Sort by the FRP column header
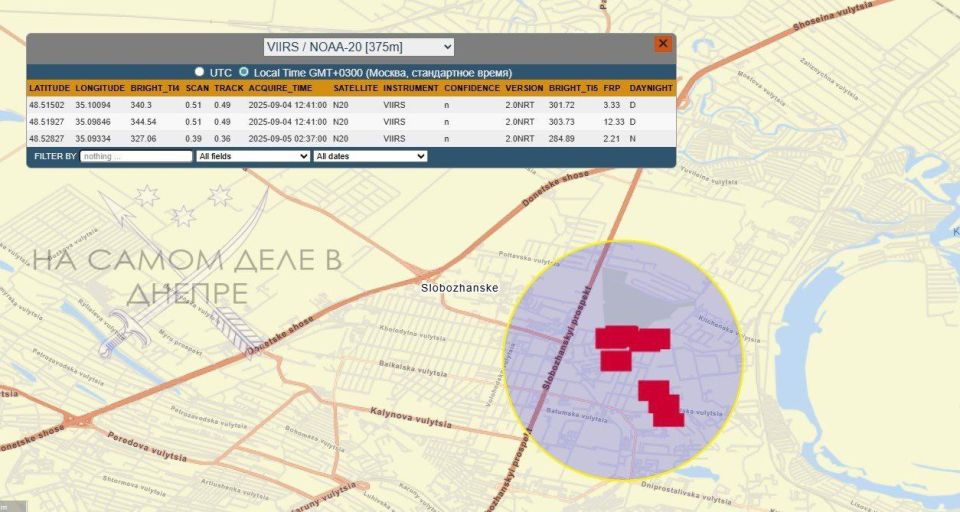The width and height of the screenshot is (960, 512). [611, 88]
